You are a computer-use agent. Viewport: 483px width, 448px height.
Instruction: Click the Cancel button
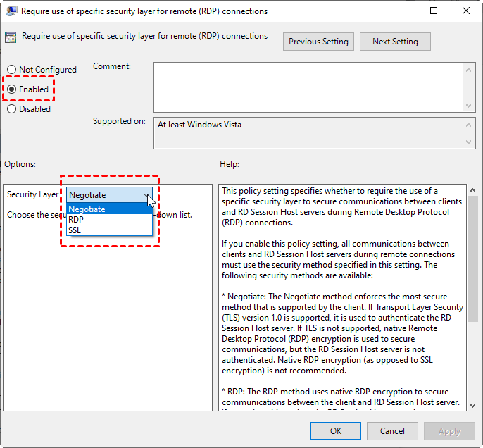(x=392, y=431)
